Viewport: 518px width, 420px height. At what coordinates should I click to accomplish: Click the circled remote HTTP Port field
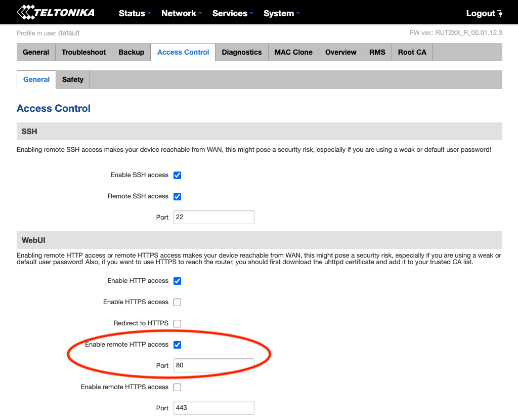click(x=213, y=365)
